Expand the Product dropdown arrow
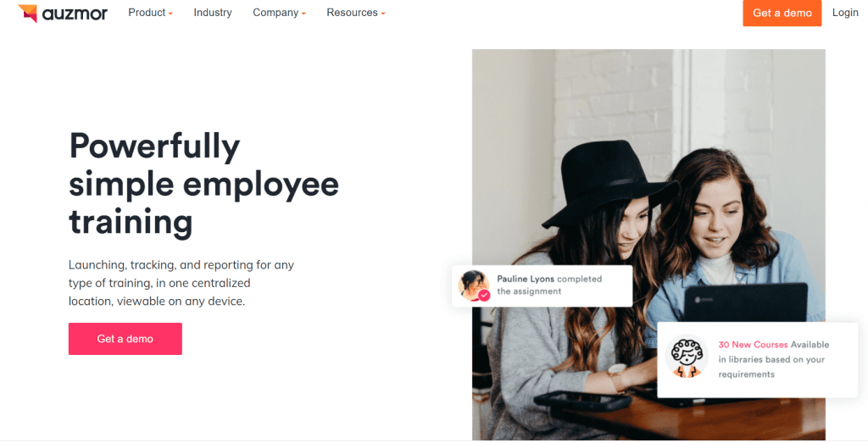Screen dimensions: 868x443 pos(170,14)
